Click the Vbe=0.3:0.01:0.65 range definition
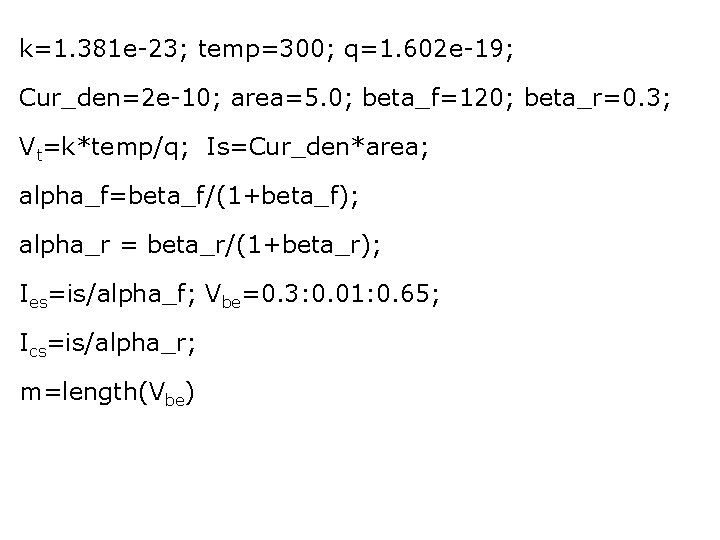The image size is (720, 540). [x=320, y=295]
